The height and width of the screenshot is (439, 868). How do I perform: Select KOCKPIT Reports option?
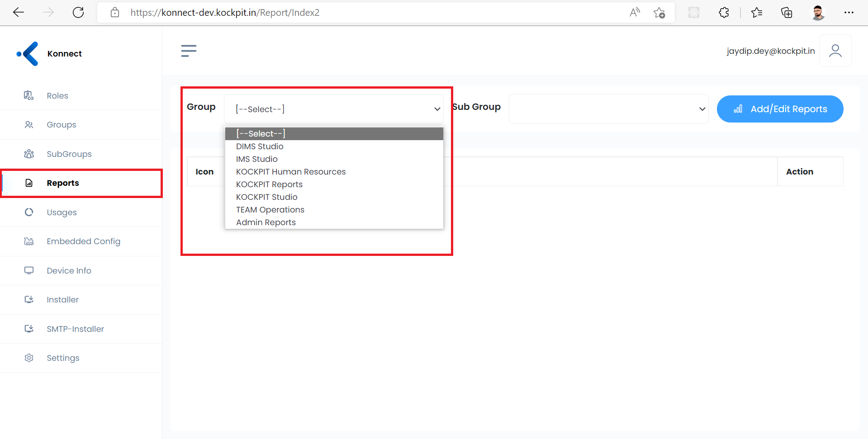point(334,184)
